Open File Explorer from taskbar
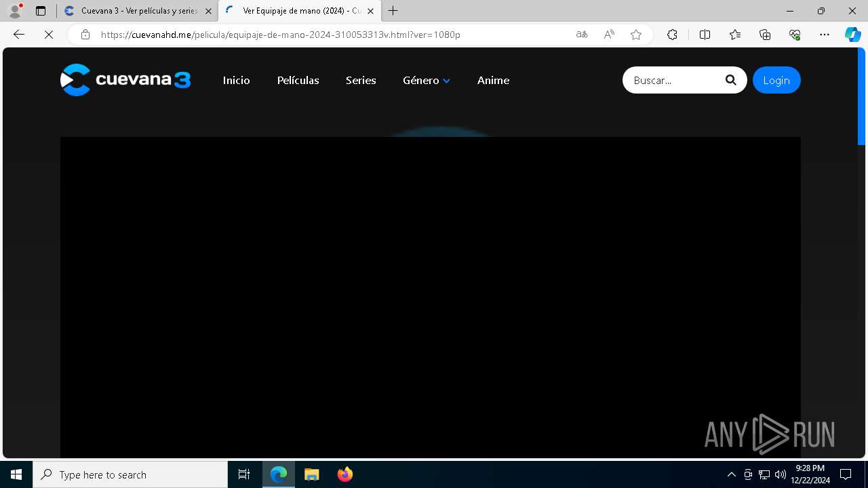Viewport: 868px width, 488px height. (x=312, y=474)
